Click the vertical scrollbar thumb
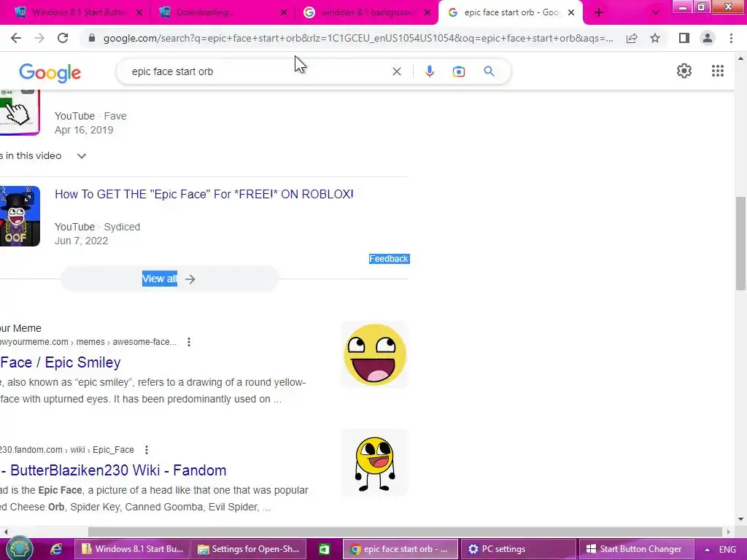The height and width of the screenshot is (560, 747). pos(740,244)
